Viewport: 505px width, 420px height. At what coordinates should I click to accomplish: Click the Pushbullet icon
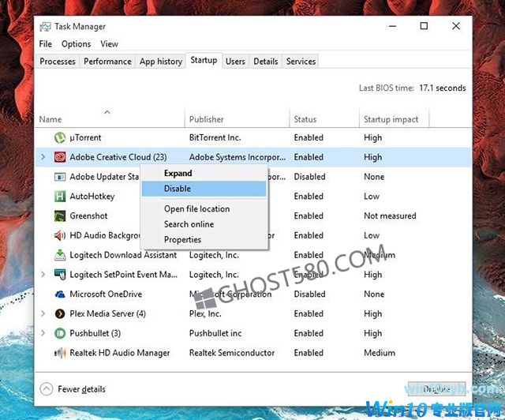point(60,333)
